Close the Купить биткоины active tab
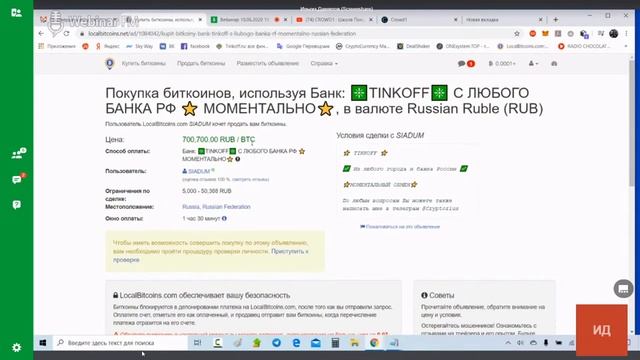The image size is (640, 360). [x=200, y=20]
